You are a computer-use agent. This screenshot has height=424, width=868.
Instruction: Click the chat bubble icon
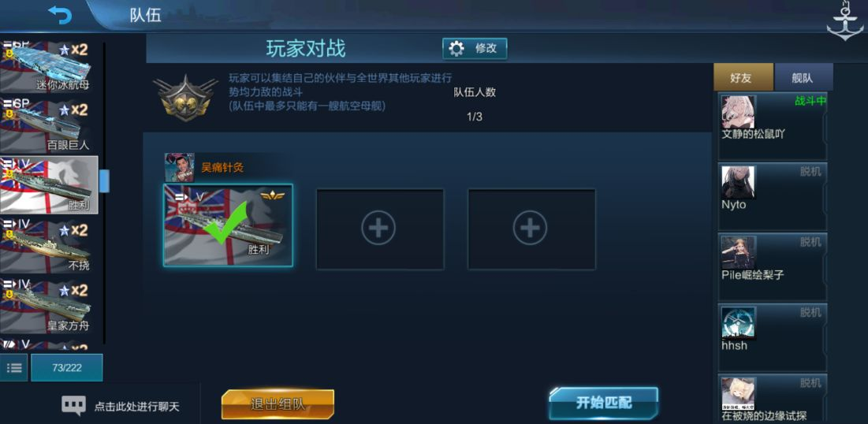[73, 406]
